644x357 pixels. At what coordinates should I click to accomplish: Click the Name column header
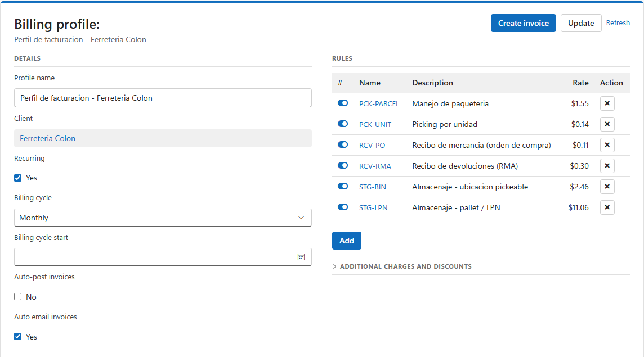pyautogui.click(x=370, y=83)
